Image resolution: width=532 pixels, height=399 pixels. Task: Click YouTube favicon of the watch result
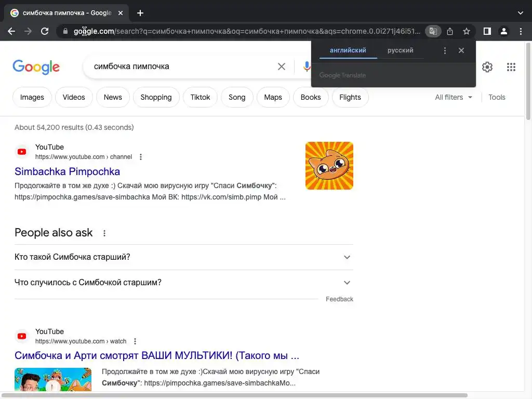[x=22, y=336]
